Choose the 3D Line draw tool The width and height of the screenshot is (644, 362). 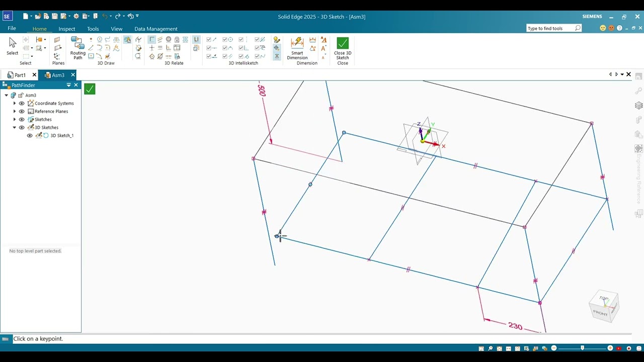point(91,48)
